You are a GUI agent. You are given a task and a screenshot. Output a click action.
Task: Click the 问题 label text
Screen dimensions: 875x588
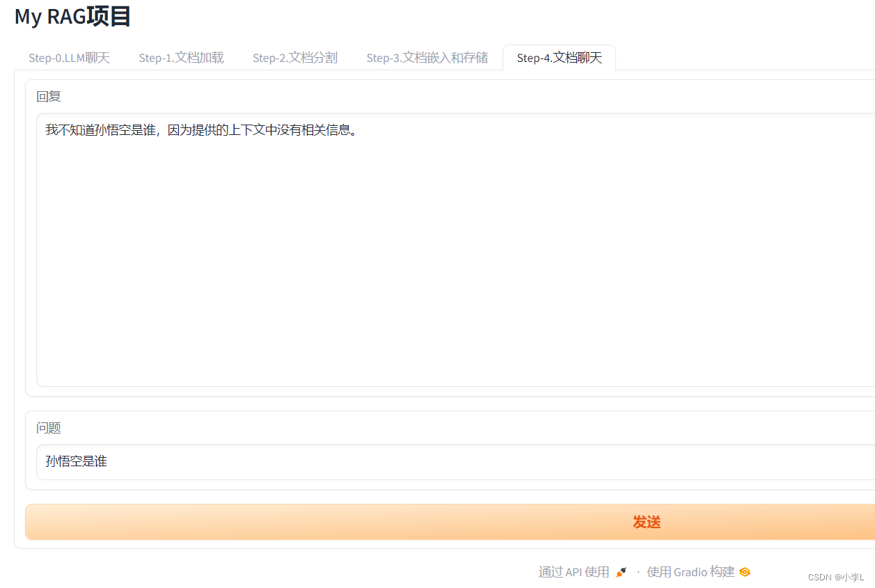click(x=49, y=428)
